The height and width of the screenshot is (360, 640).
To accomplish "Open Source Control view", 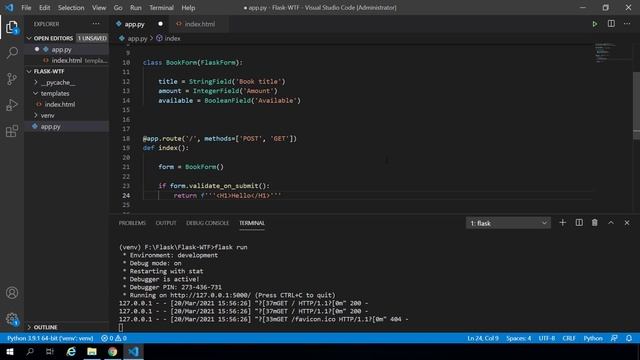I will (x=12, y=79).
